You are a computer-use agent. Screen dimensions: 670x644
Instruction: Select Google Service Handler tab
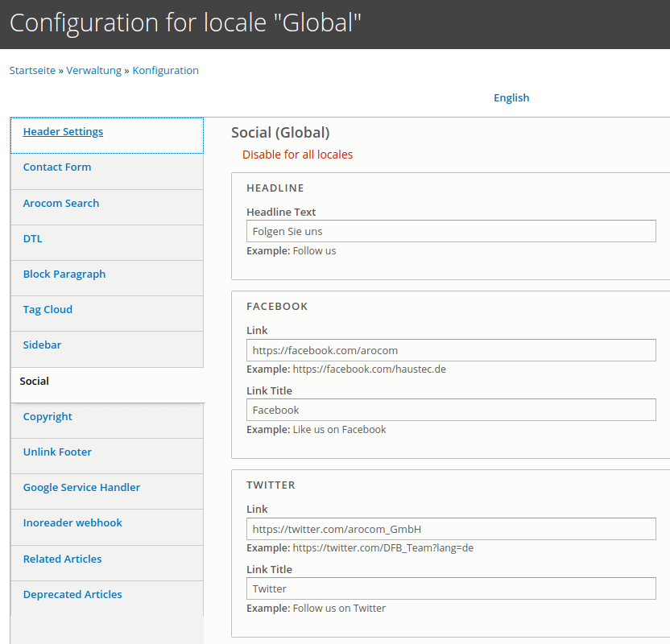pyautogui.click(x=81, y=488)
